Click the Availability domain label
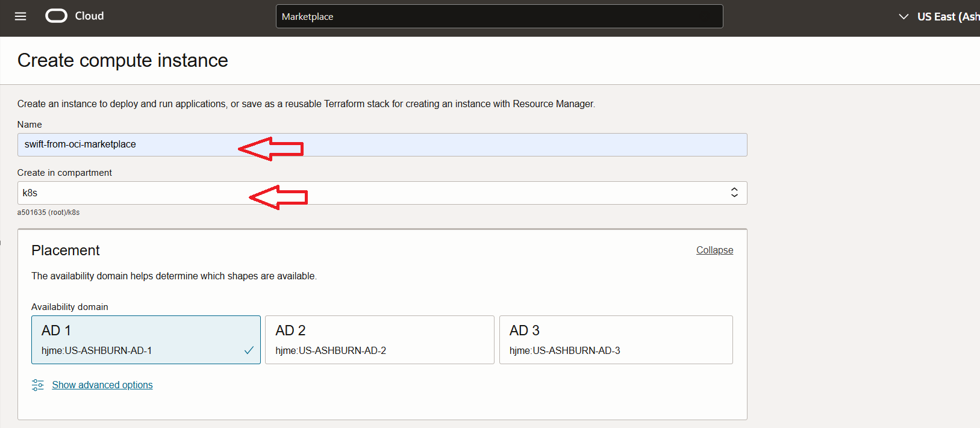 pos(70,307)
